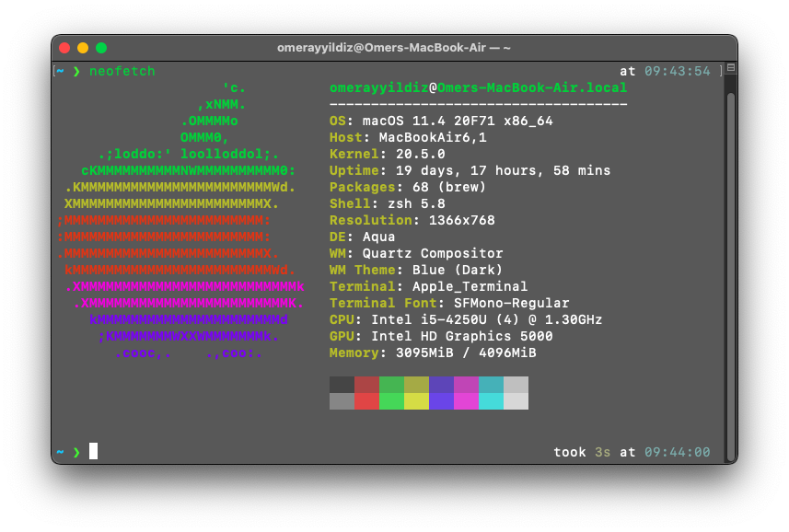Screen dimensions: 789x532
Task: Click the dark green swatch in top row
Action: click(x=391, y=385)
